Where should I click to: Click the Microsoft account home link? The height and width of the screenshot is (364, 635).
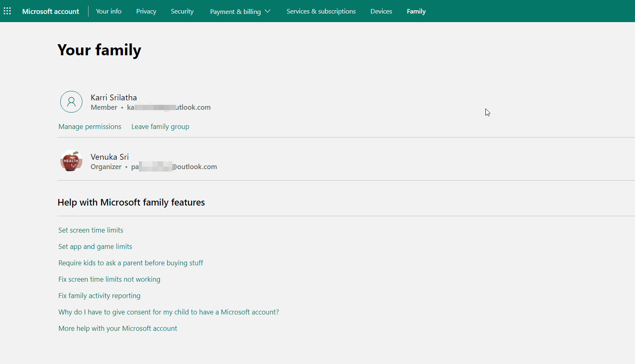(x=50, y=11)
